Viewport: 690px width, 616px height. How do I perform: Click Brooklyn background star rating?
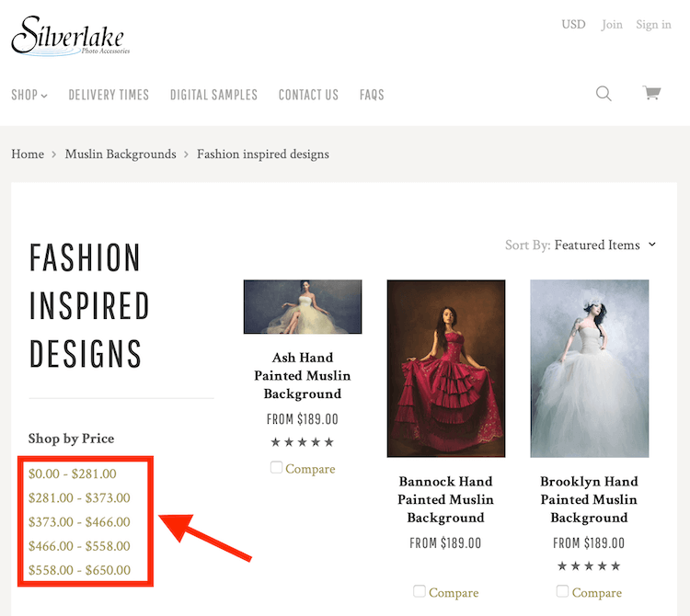click(589, 566)
